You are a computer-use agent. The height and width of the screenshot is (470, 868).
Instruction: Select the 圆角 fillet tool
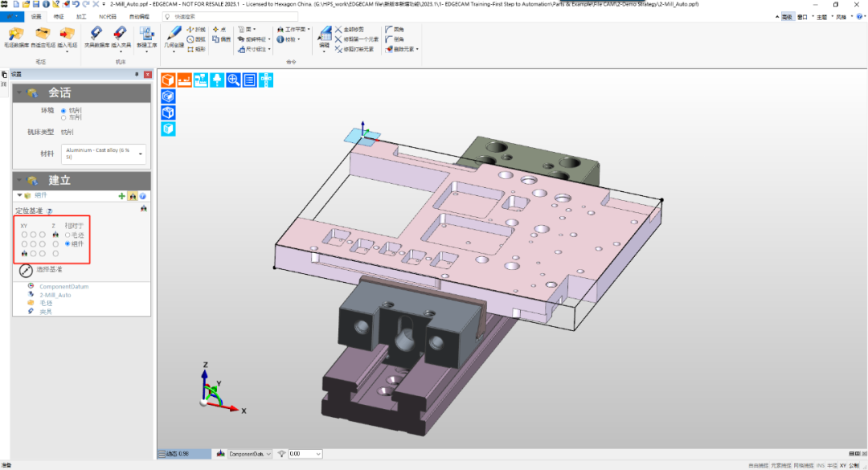click(x=394, y=30)
